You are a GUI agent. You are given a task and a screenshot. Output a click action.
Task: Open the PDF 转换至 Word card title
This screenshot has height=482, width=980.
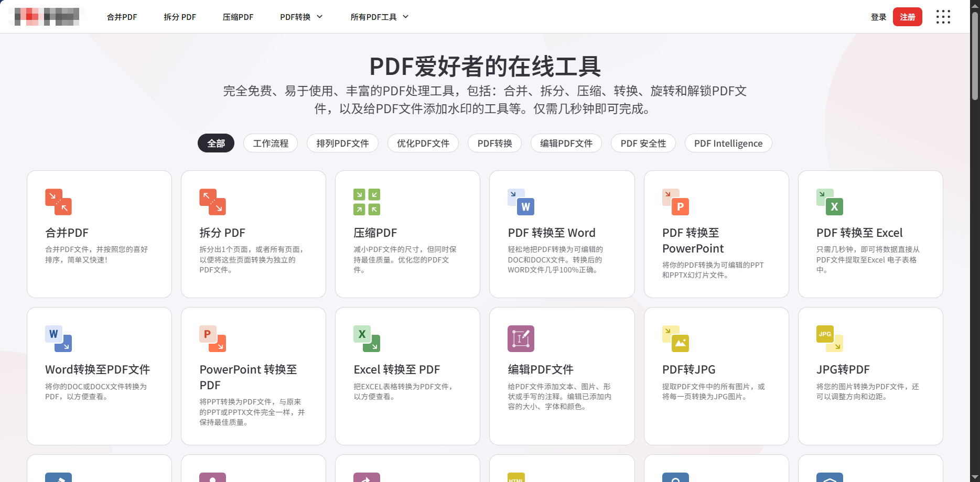pos(552,233)
